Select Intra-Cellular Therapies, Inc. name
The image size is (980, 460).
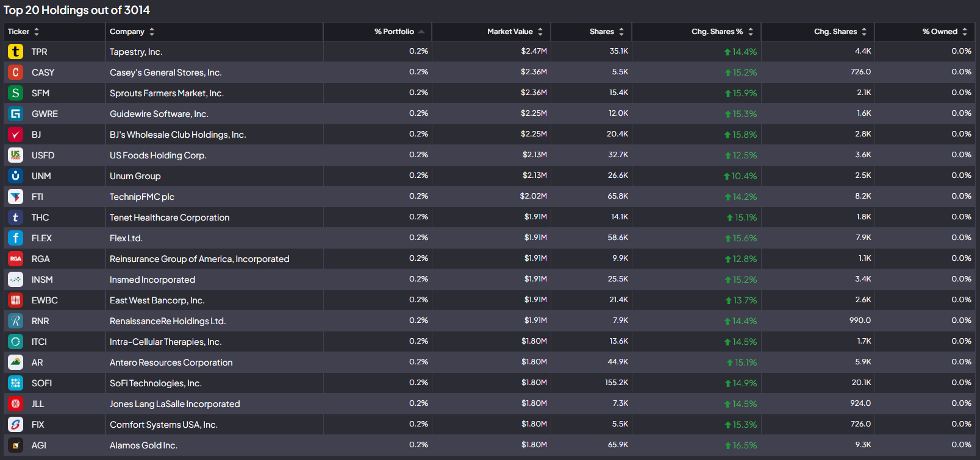(165, 342)
